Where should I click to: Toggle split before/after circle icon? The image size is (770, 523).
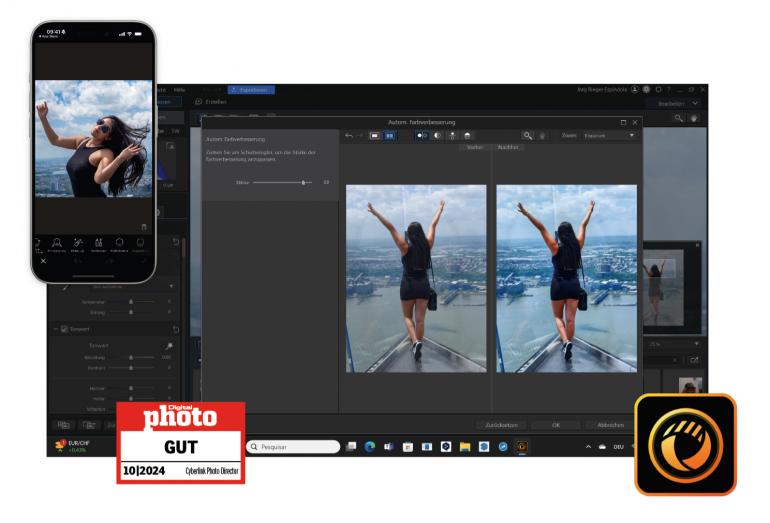[x=421, y=136]
